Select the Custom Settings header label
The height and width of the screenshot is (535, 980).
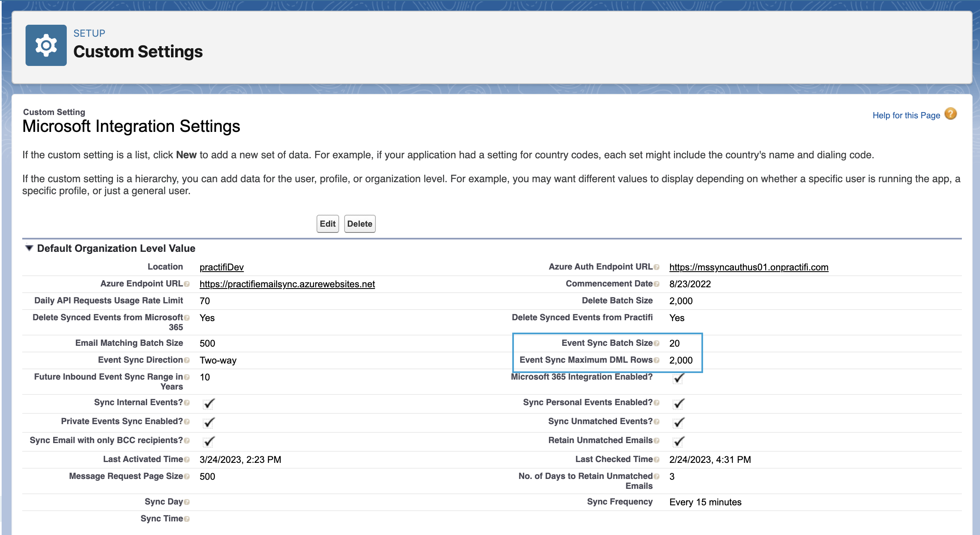click(138, 51)
